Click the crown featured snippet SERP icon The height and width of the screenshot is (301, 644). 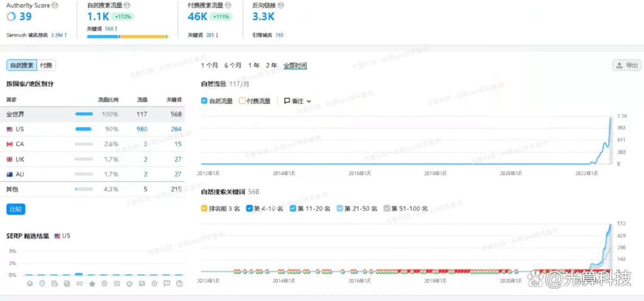pyautogui.click(x=130, y=284)
